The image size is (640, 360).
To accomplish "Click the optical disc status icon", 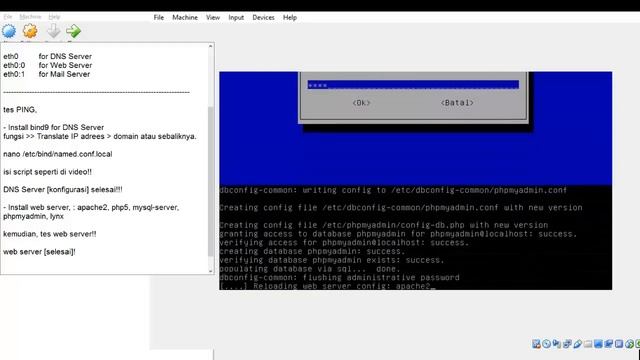I will click(x=547, y=344).
